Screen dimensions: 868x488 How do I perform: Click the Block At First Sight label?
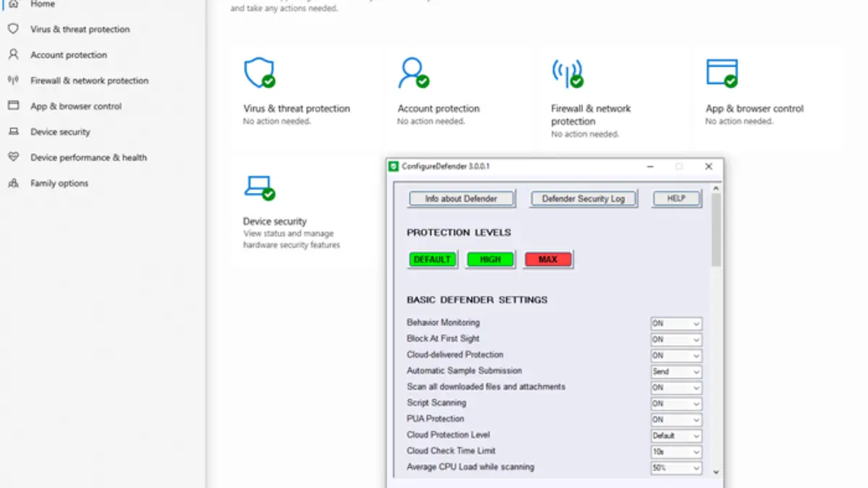tap(443, 338)
